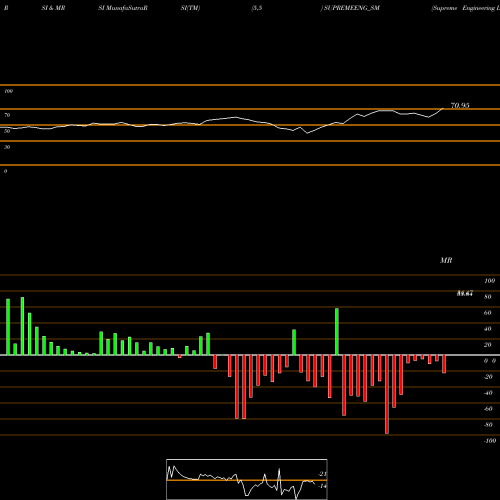The height and width of the screenshot is (500, 500).
Task: Click the MR label above the histogram
Action: point(446,260)
